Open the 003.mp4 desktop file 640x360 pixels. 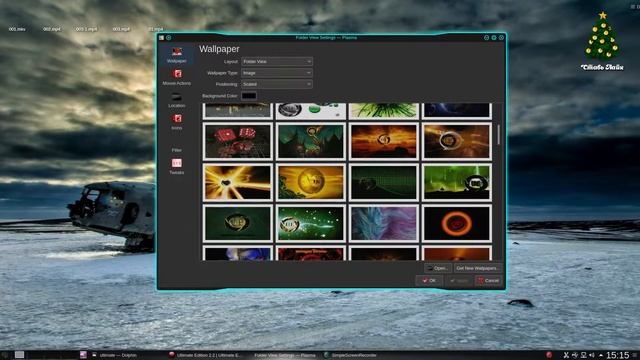(121, 29)
